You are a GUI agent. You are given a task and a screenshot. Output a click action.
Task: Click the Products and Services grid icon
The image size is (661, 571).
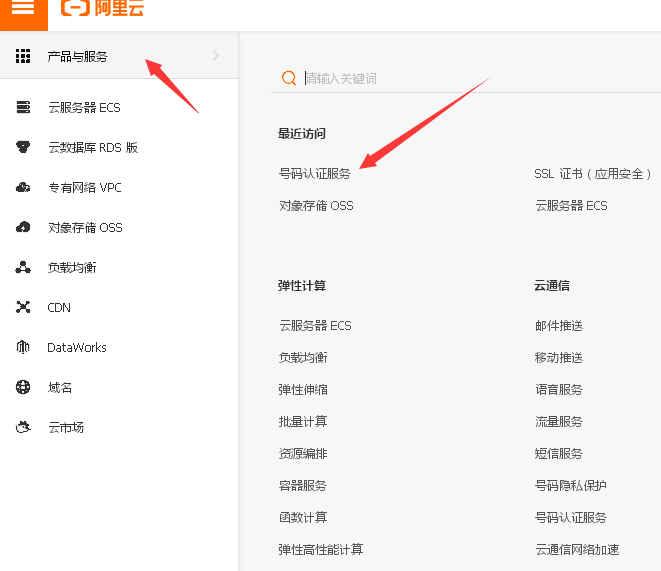click(x=23, y=56)
